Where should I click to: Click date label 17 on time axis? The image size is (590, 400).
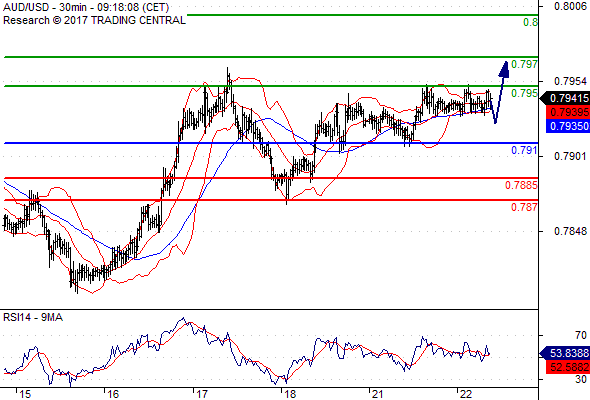202,394
